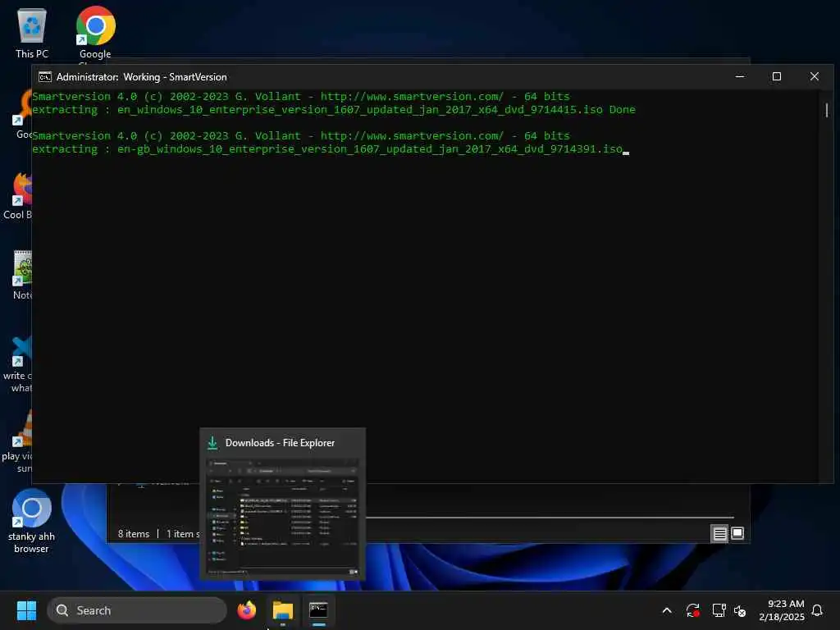Switch File Explorer to details view
Image resolution: width=840 pixels, height=630 pixels.
point(719,533)
